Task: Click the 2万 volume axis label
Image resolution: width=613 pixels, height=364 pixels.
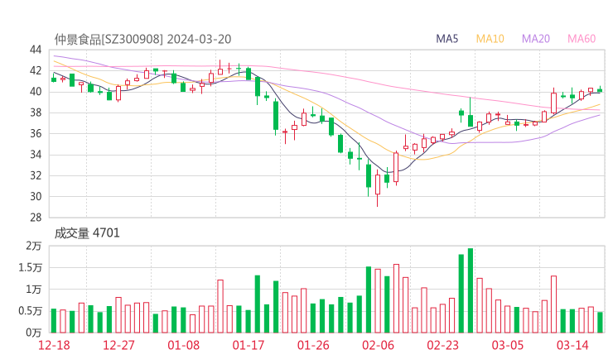Action: 34,247
